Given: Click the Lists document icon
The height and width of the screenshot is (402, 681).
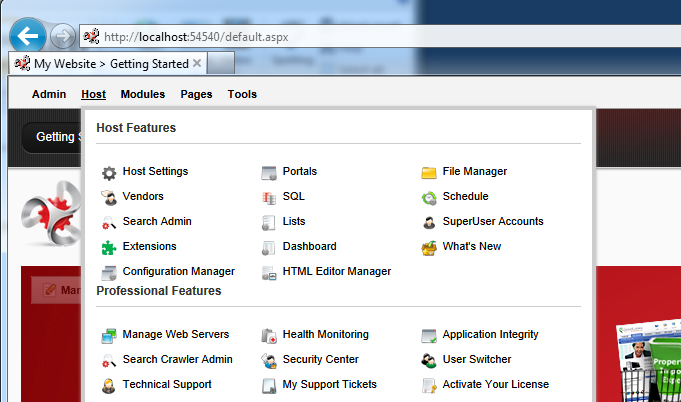Looking at the screenshot, I should (269, 223).
